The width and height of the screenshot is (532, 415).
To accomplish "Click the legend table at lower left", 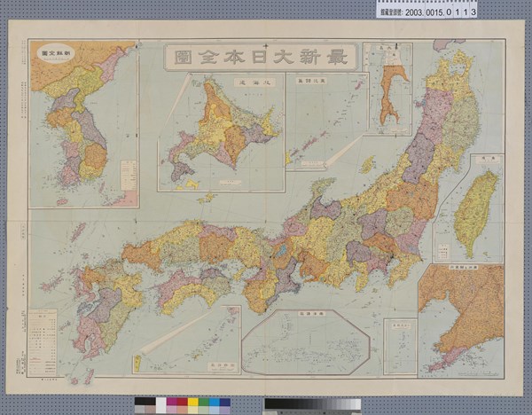I will click(x=42, y=342).
